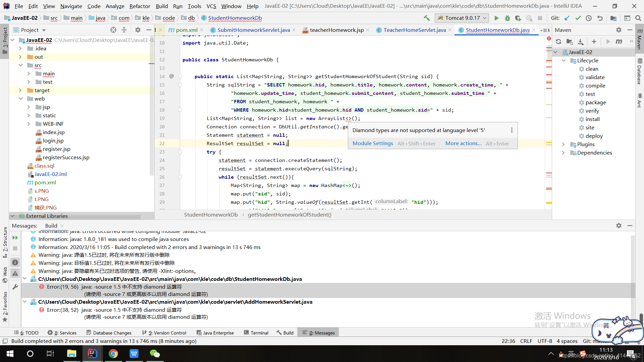Click the Module Settings link in tooltip
The width and height of the screenshot is (644, 362).
[373, 143]
